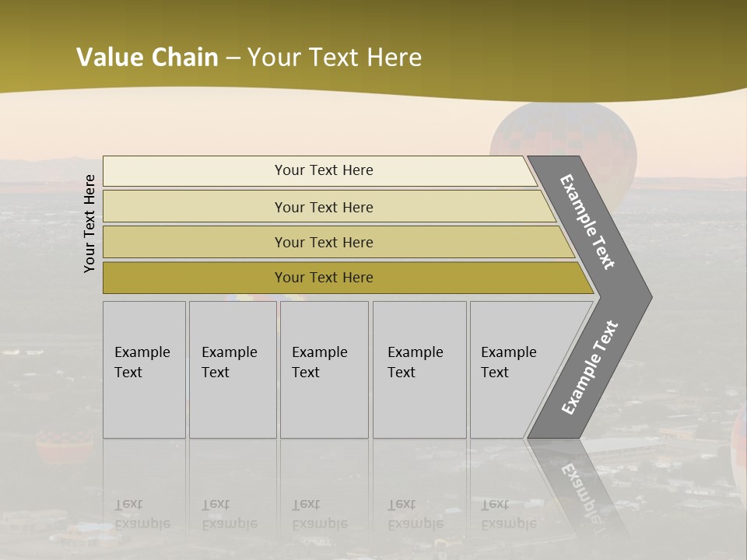
Task: Select the third Your Text Here bar
Action: 324,242
